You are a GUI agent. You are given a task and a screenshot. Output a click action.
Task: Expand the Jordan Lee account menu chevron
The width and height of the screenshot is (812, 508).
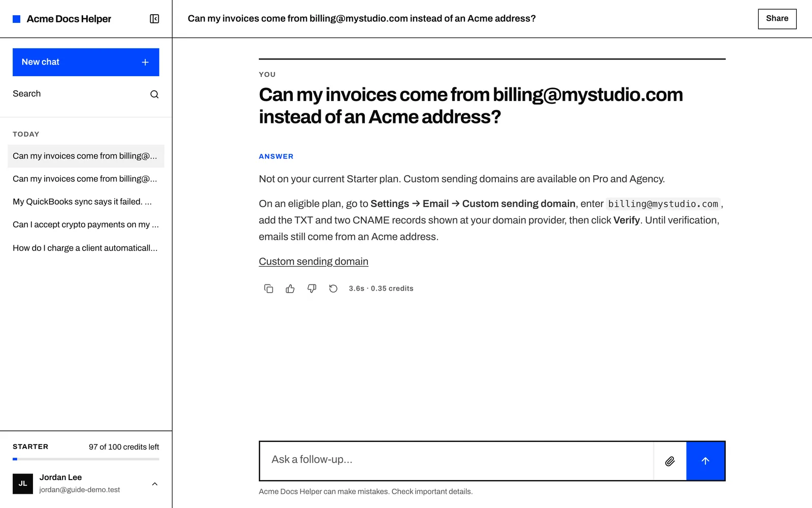[155, 484]
